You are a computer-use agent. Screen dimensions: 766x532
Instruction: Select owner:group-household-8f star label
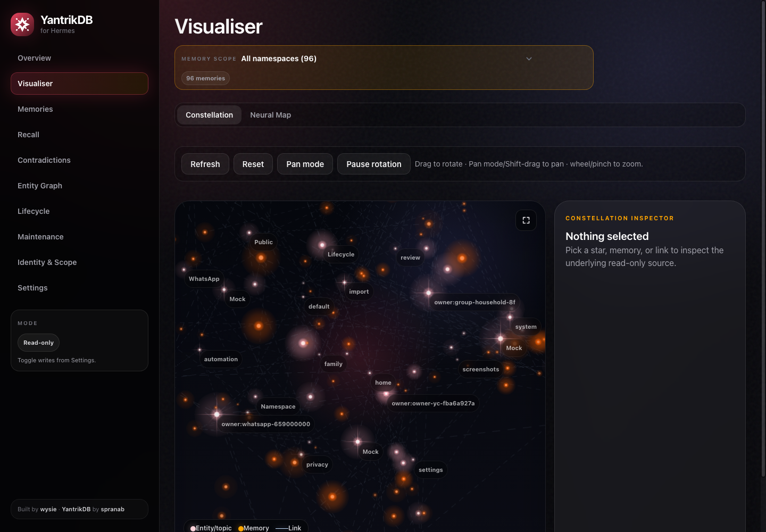click(x=474, y=302)
